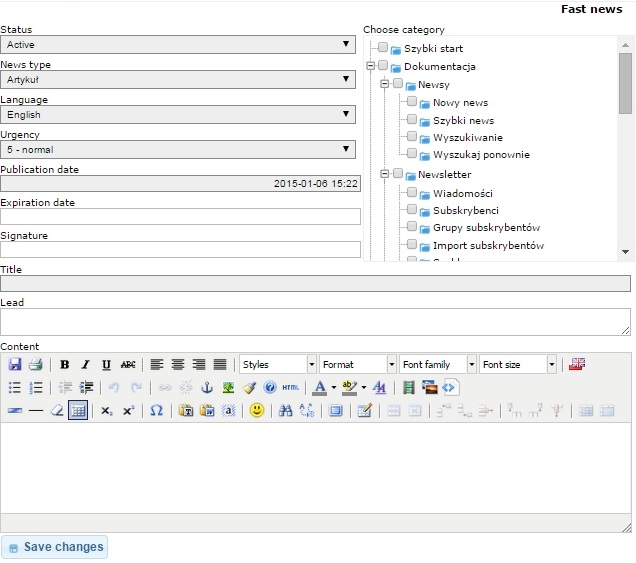Click into the Lead text area
636x563 pixels.
315,322
